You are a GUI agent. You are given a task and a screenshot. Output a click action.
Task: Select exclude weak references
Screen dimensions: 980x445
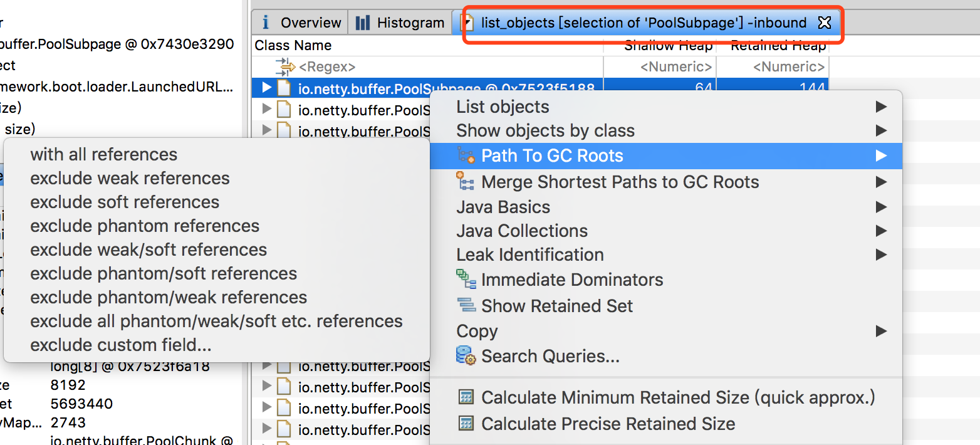point(217,178)
